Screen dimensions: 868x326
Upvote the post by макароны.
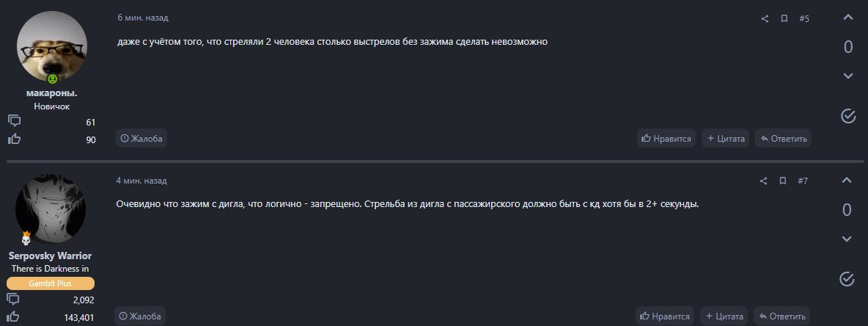click(848, 18)
